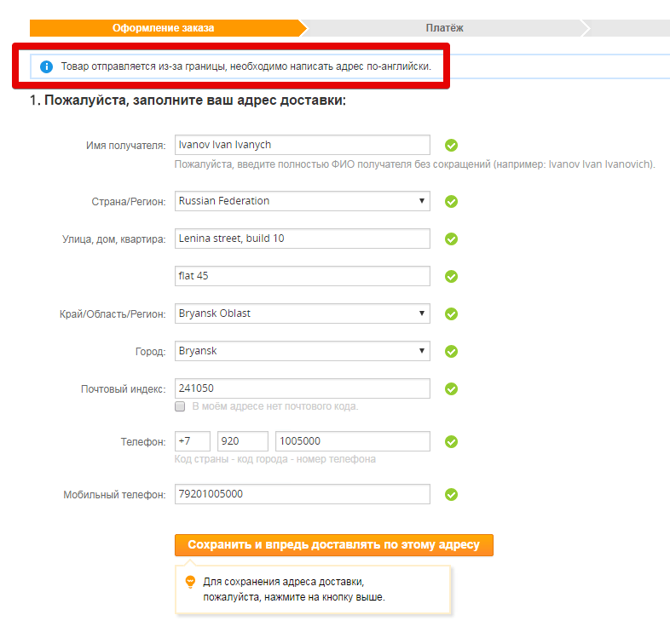
Task: Open the Край/Область/Регион dropdown
Action: (x=302, y=313)
